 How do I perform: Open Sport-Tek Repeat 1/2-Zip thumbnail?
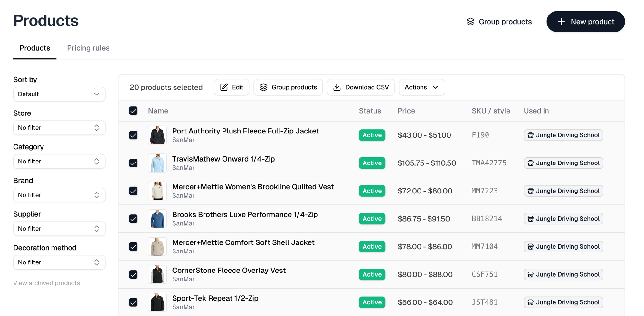(x=157, y=302)
